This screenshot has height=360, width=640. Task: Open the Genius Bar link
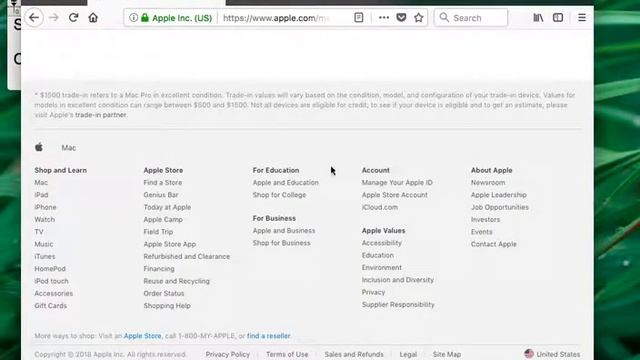pos(161,195)
